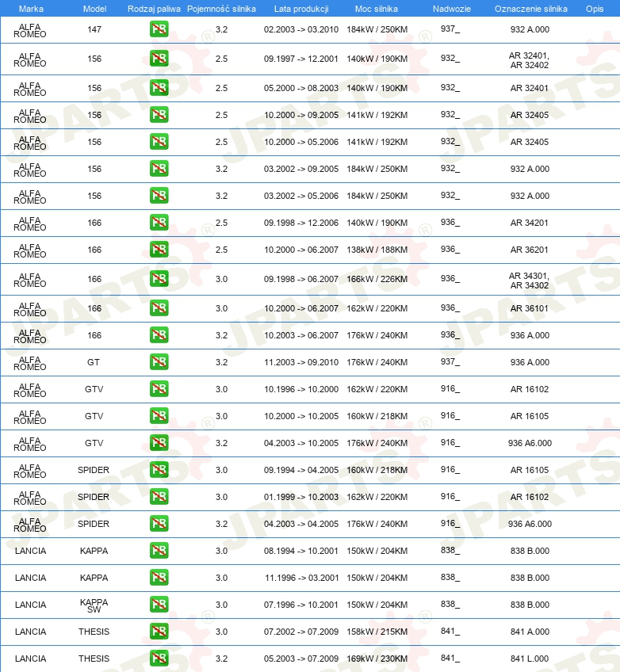Click the Moc silnika column header

(x=377, y=9)
